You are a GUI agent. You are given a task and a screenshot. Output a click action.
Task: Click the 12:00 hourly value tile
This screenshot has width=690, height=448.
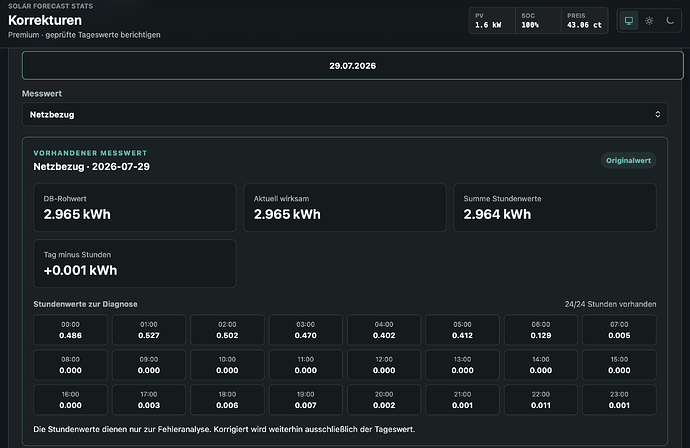pos(384,365)
